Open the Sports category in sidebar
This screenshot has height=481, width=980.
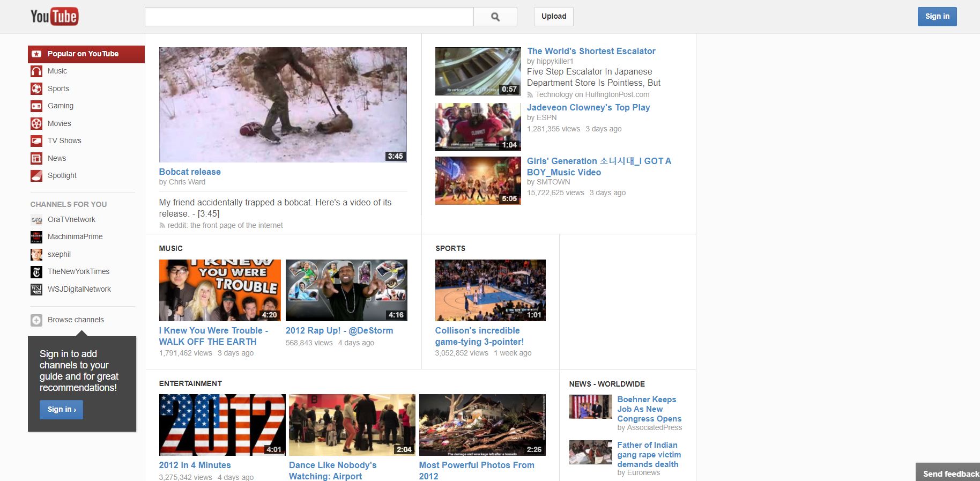[58, 88]
